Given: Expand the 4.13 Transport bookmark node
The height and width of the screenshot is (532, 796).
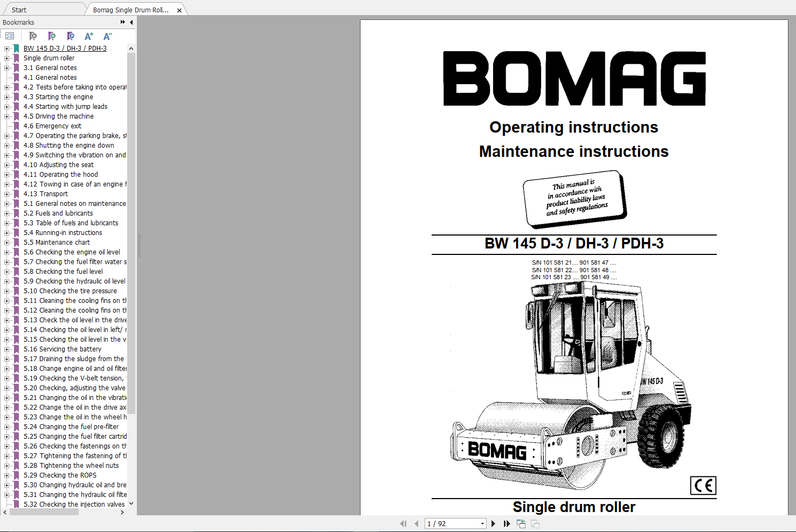Looking at the screenshot, I should coord(7,194).
